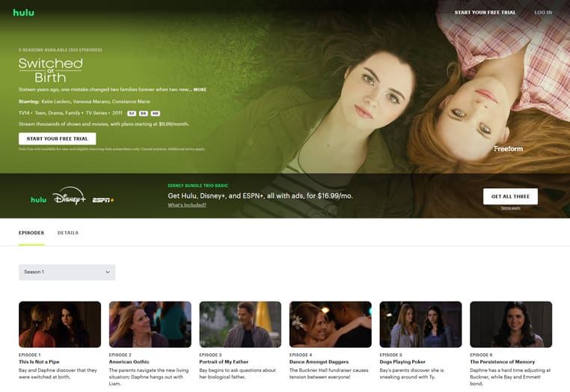Click Terms apply link under Get All Three
Screen dimensions: 570x392
pyautogui.click(x=510, y=208)
